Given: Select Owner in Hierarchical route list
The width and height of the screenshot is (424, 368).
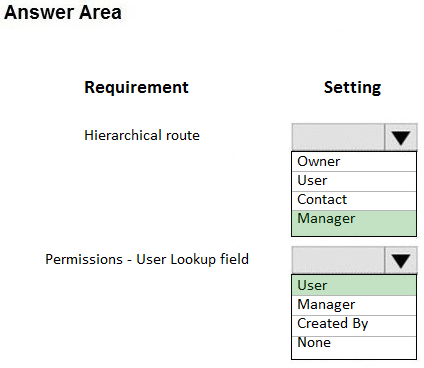Looking at the screenshot, I should (x=354, y=162).
